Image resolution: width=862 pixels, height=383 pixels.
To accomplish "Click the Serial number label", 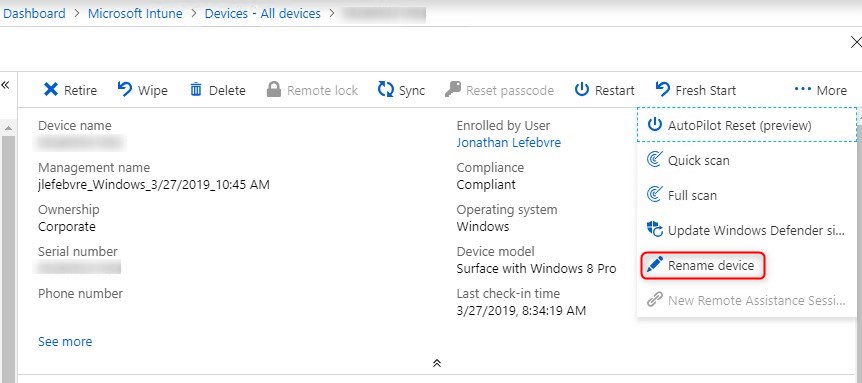I will click(78, 252).
